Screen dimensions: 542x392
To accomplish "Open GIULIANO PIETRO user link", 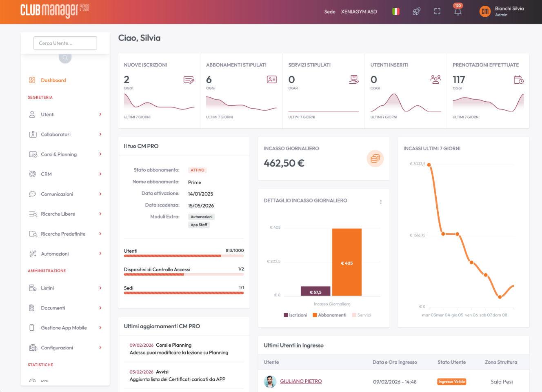I will pos(301,381).
